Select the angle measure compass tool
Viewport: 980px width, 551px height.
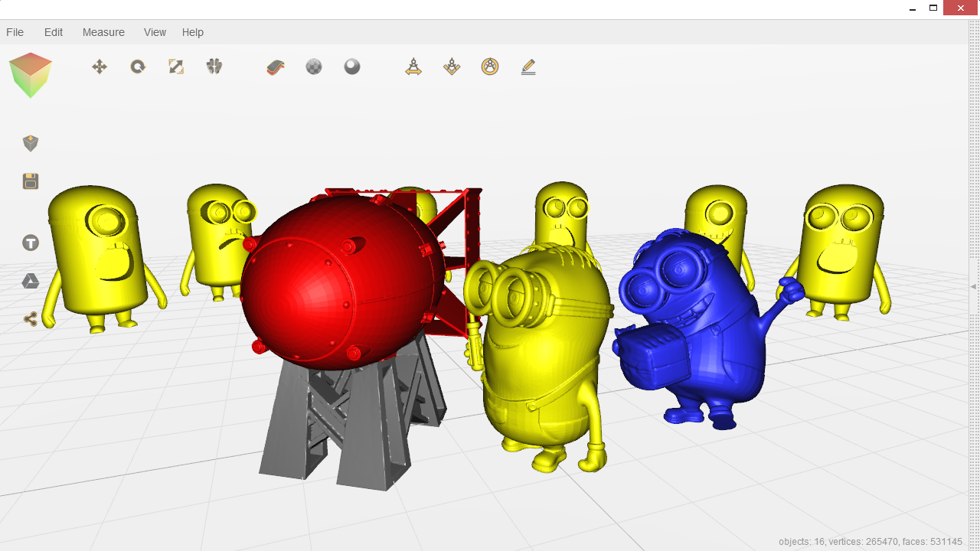(452, 67)
